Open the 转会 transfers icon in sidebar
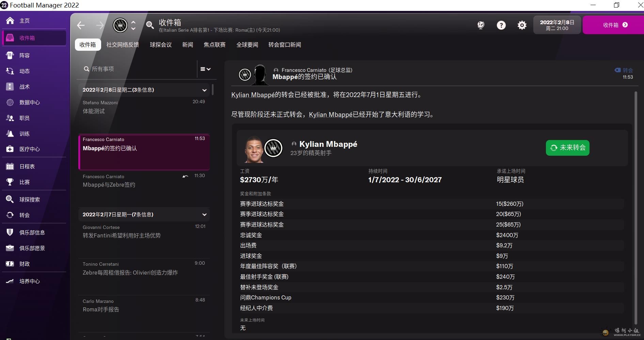644x340 pixels. click(10, 215)
